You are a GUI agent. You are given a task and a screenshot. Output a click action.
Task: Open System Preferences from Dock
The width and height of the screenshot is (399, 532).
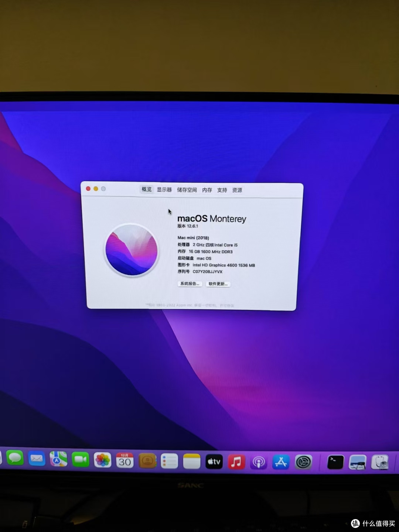[303, 462]
